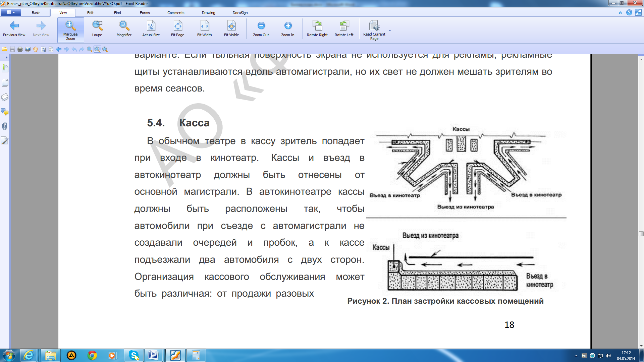This screenshot has width=644, height=362.
Task: Click the quick toolbar Undo arrow
Action: click(74, 49)
